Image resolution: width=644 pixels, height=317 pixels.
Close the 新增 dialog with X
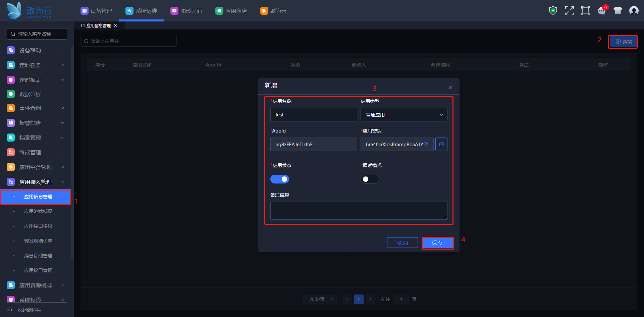450,88
